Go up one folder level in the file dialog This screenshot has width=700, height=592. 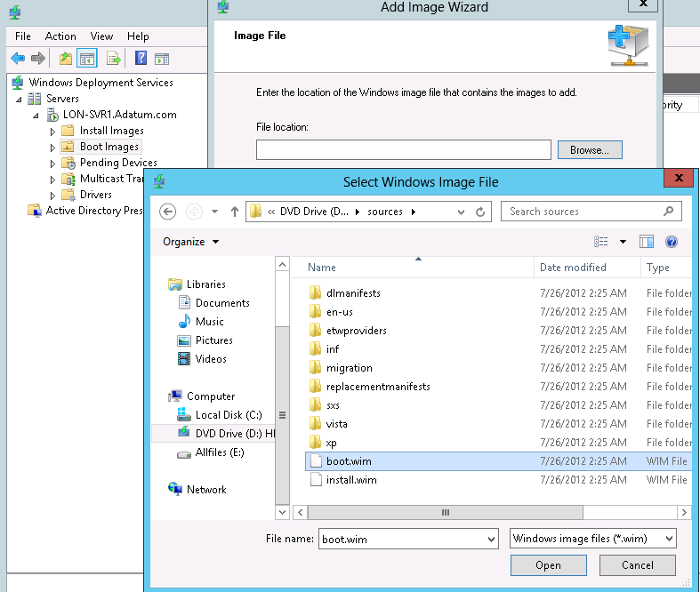coord(235,212)
